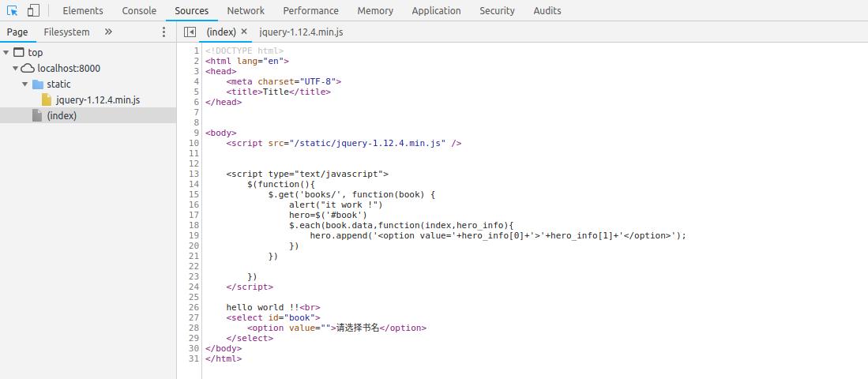This screenshot has width=868, height=379.
Task: Click the $(function(){ line
Action: pyautogui.click(x=280, y=184)
